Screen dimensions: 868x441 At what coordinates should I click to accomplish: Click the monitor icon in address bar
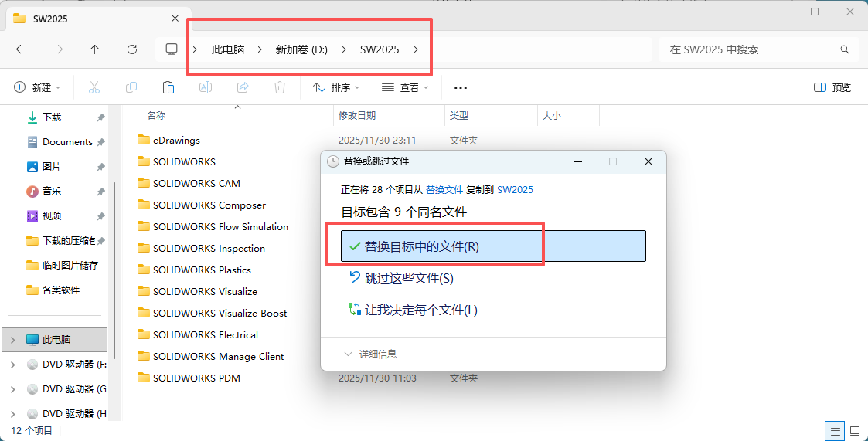click(172, 49)
